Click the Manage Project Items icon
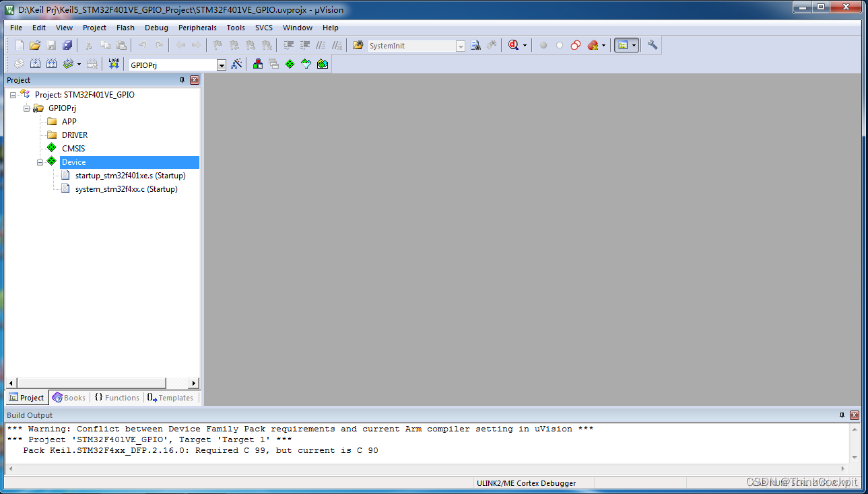The width and height of the screenshot is (868, 494). [x=257, y=63]
